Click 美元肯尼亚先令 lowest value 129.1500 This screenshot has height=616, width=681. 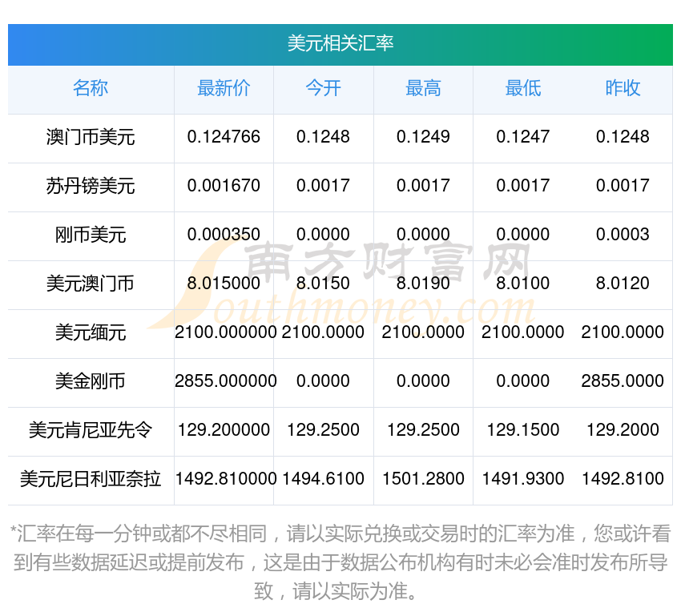pos(523,430)
